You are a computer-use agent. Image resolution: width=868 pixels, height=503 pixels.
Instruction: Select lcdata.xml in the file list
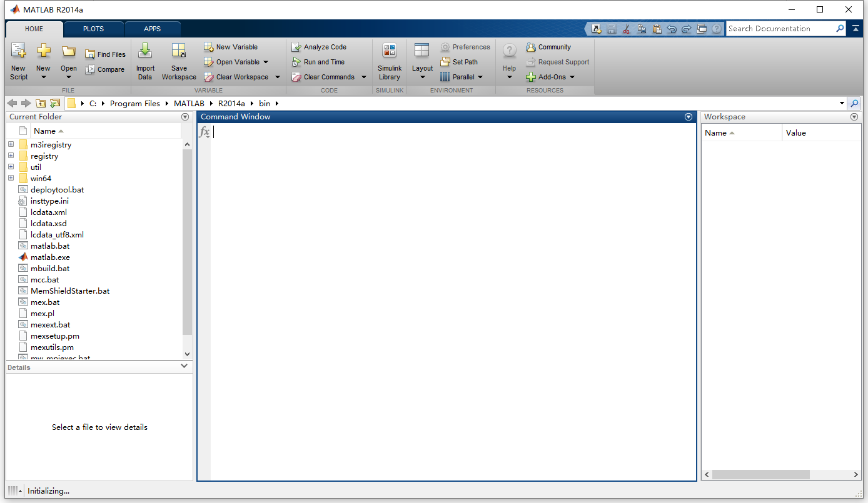[49, 212]
